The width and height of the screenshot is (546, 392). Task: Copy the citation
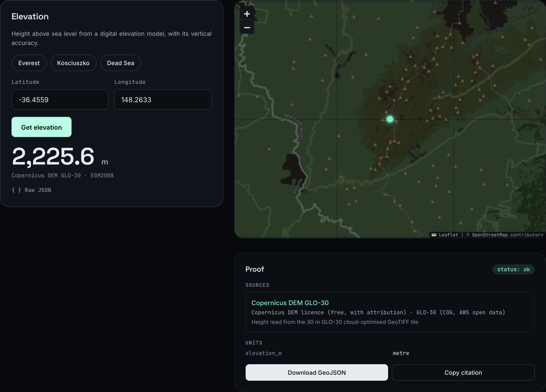pyautogui.click(x=463, y=373)
